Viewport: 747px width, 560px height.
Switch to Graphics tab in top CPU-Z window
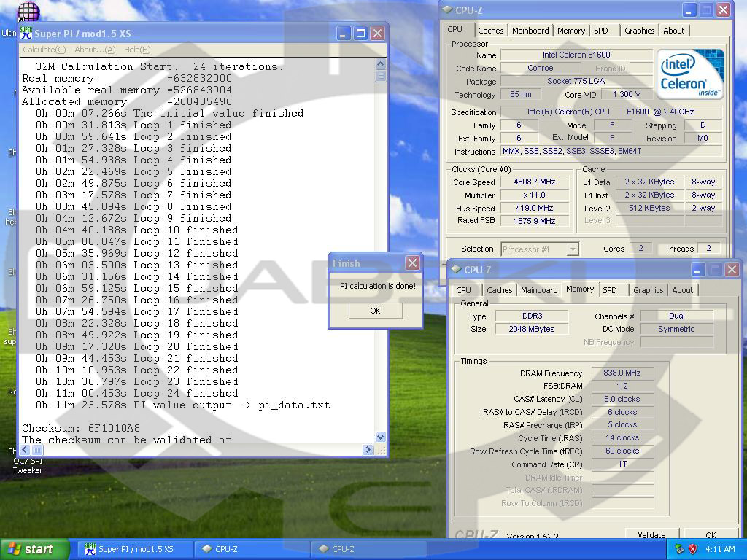(639, 31)
